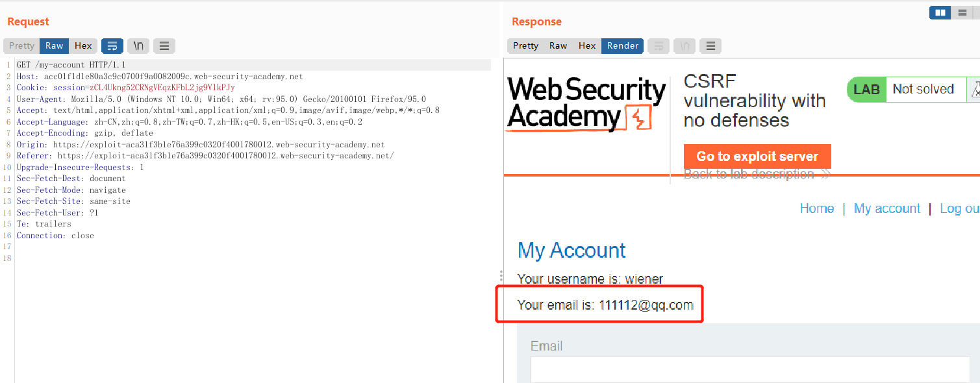Open the My account link

tap(886, 208)
